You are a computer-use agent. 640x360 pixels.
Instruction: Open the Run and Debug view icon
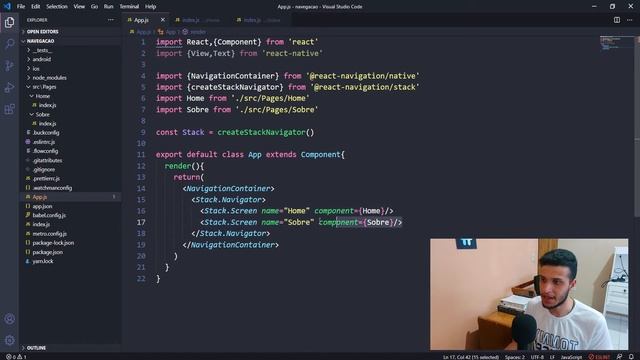click(9, 87)
